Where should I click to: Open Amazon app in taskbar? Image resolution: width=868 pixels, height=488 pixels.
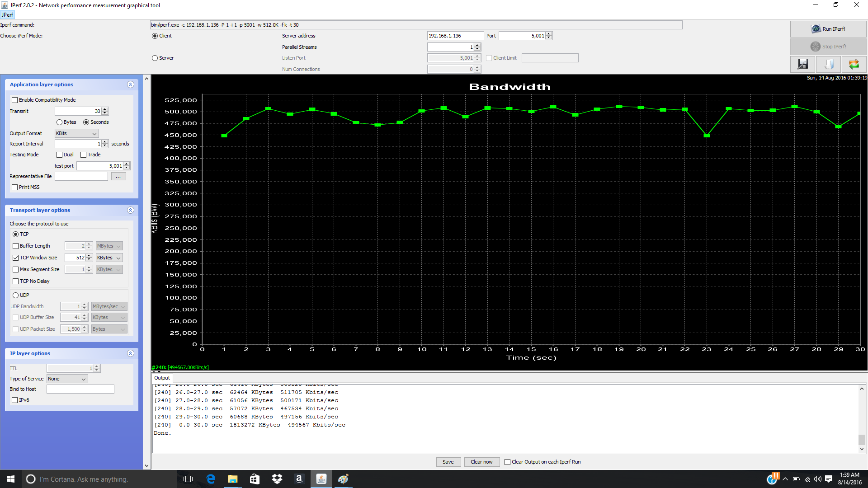pyautogui.click(x=299, y=479)
